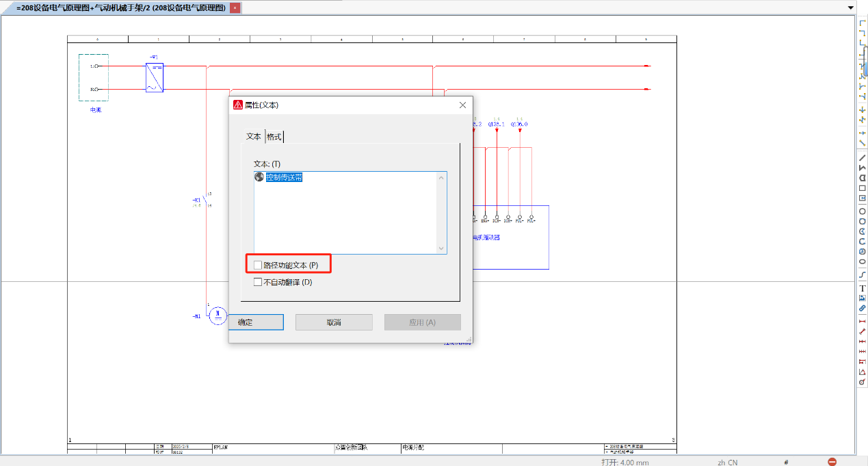
Task: Select the Ellipse drawing tool
Action: 862,261
